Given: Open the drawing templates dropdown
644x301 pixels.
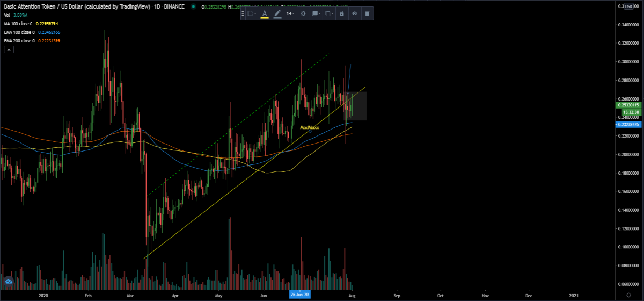Looking at the screenshot, I should coord(252,13).
